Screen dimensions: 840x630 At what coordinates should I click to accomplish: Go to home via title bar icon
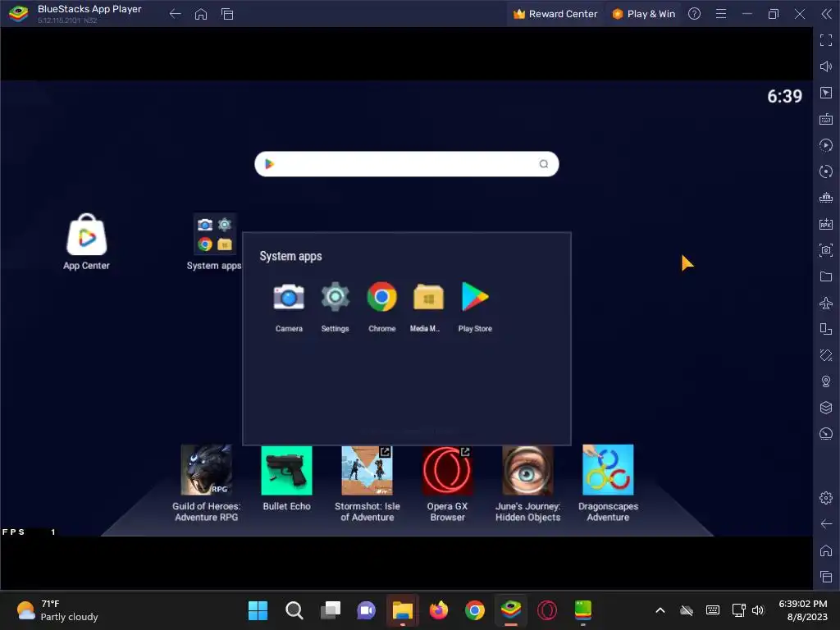(201, 14)
